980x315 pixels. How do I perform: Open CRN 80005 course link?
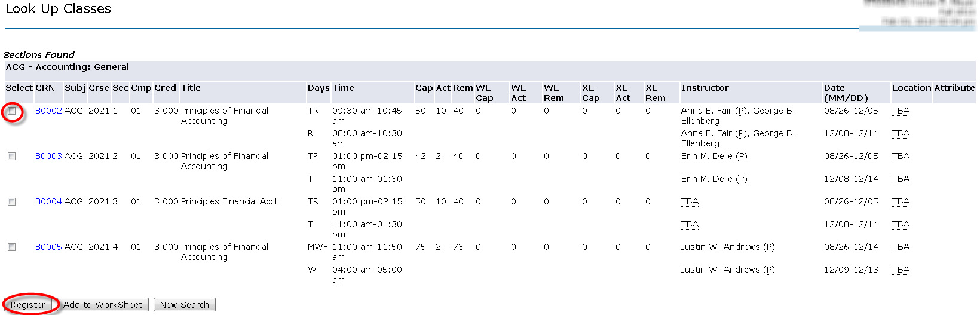pyautogui.click(x=48, y=247)
